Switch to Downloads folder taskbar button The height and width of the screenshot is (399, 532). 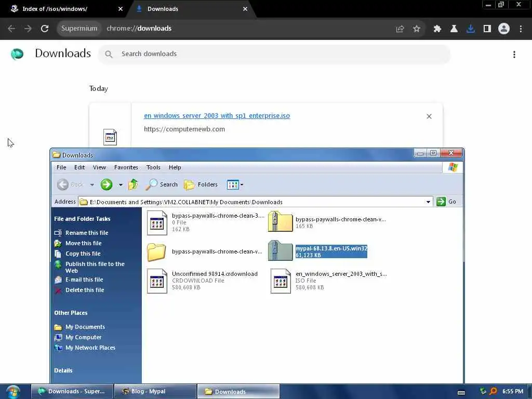click(x=238, y=392)
